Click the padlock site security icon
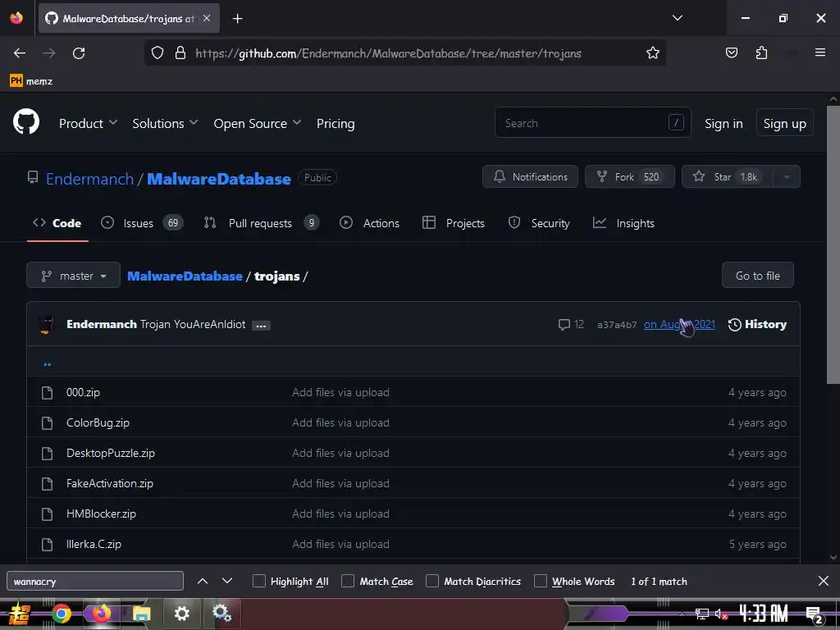The height and width of the screenshot is (630, 840). (x=180, y=52)
